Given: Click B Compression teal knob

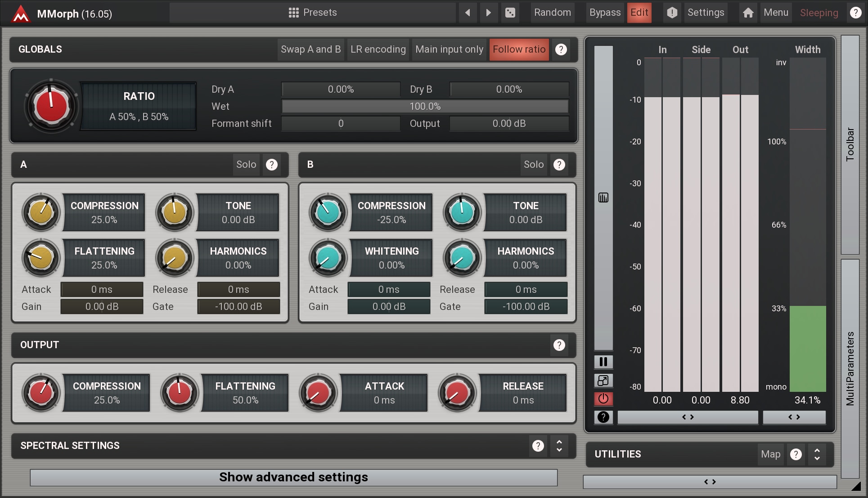Looking at the screenshot, I should click(328, 212).
